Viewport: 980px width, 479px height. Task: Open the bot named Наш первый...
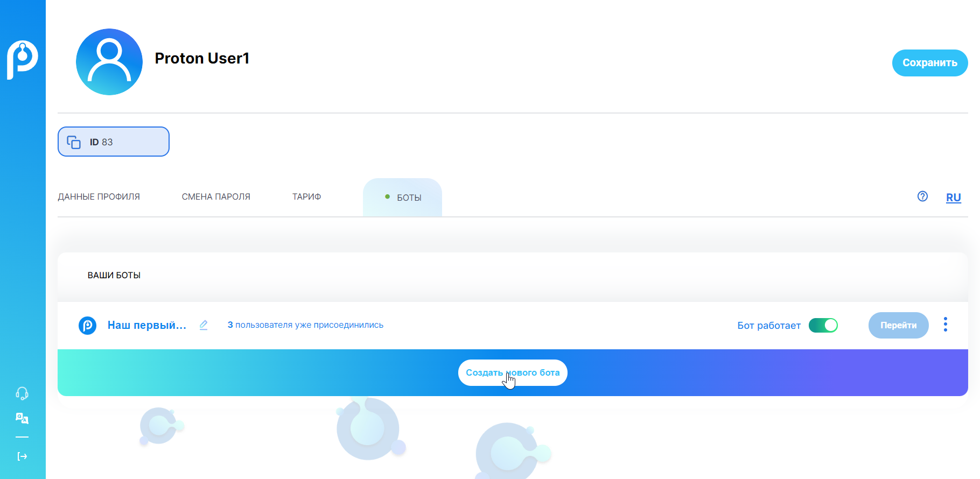click(147, 325)
